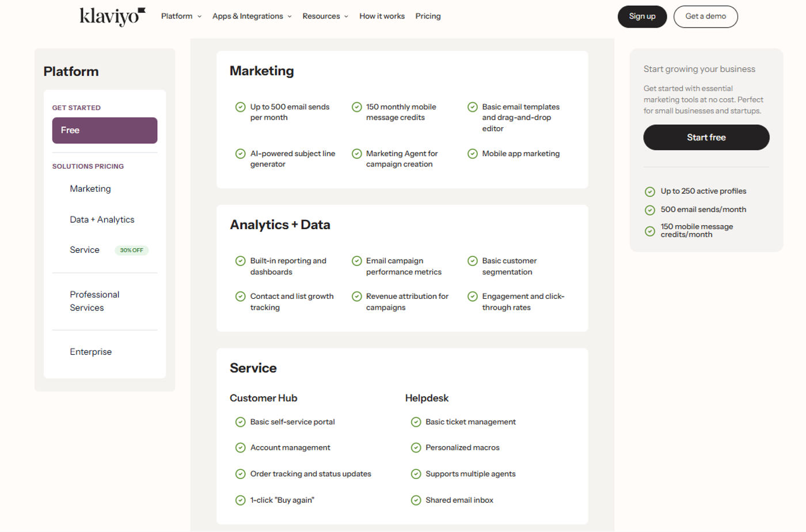Click check icon beside 'Up to 250 active profiles'
The height and width of the screenshot is (532, 806).
click(650, 192)
